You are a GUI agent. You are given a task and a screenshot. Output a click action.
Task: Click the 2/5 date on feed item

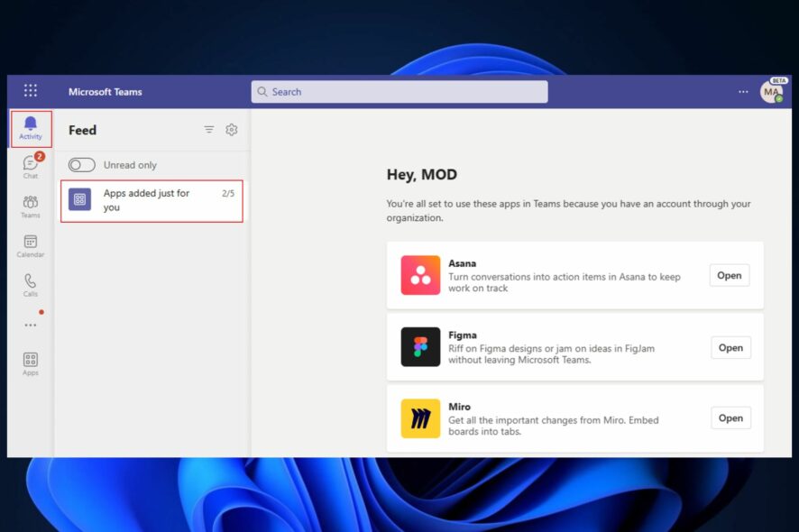(x=228, y=193)
